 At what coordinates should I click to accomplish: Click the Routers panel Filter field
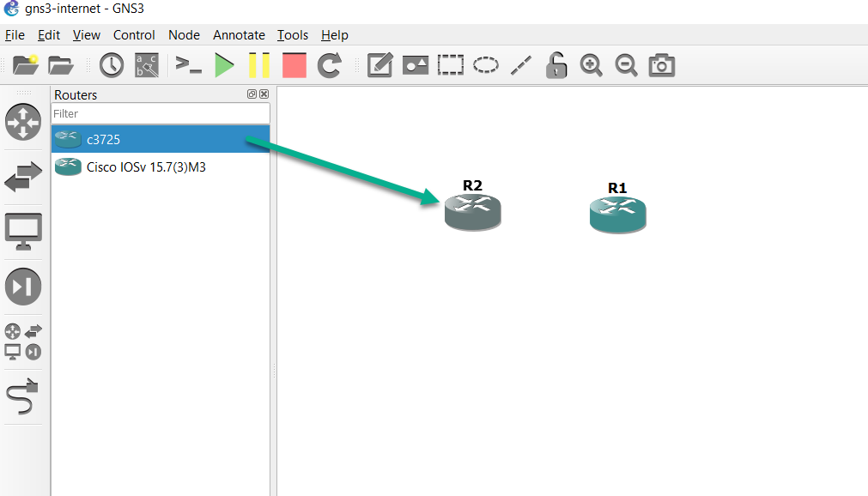click(x=161, y=113)
